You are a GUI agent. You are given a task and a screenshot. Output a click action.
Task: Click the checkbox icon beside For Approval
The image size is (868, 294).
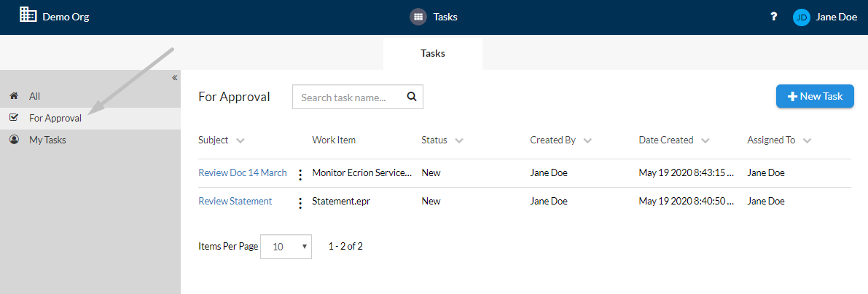point(15,118)
